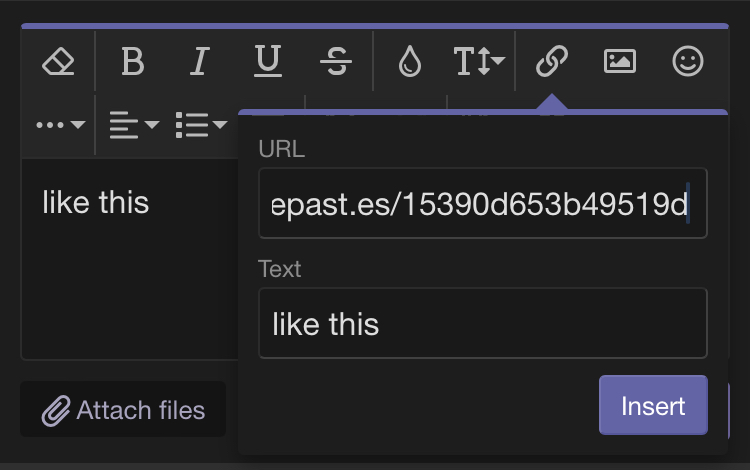Click the Attach files button
The height and width of the screenshot is (470, 750).
coord(123,409)
